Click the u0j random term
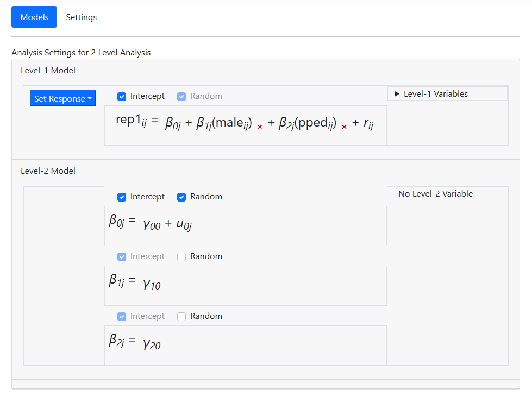 (184, 224)
